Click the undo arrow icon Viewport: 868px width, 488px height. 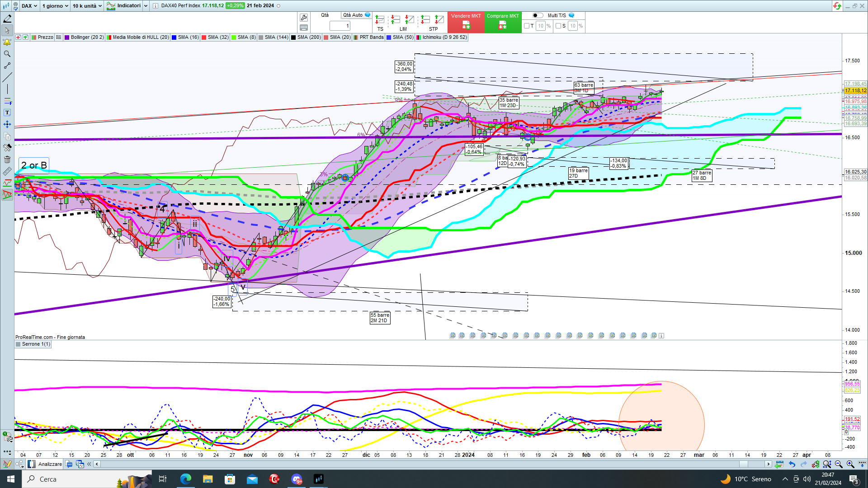coord(792,464)
